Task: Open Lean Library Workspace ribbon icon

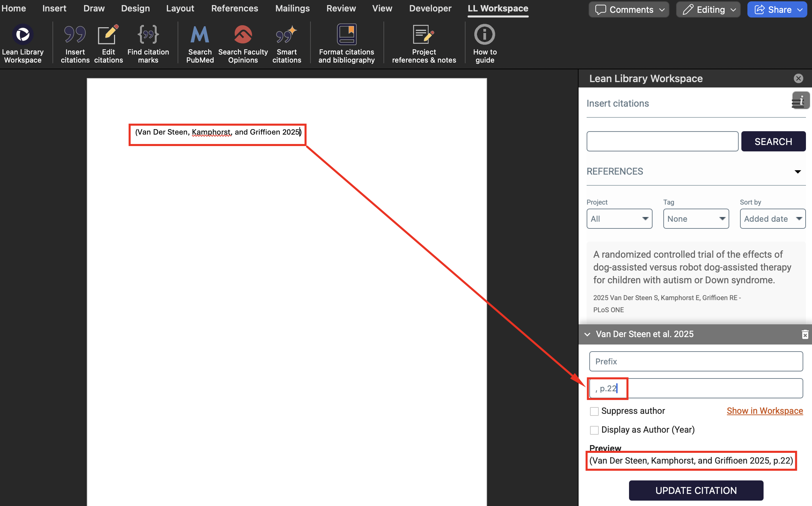Action: coord(23,34)
